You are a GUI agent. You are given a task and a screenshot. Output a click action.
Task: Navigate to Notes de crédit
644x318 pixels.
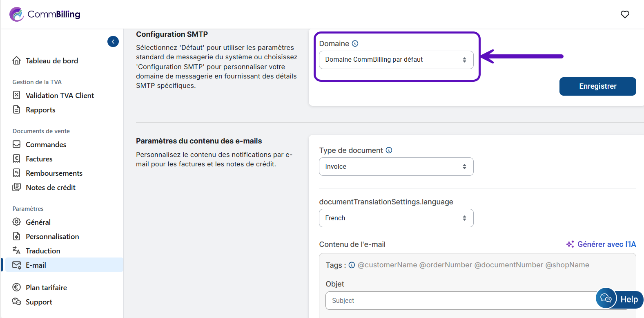pos(50,188)
